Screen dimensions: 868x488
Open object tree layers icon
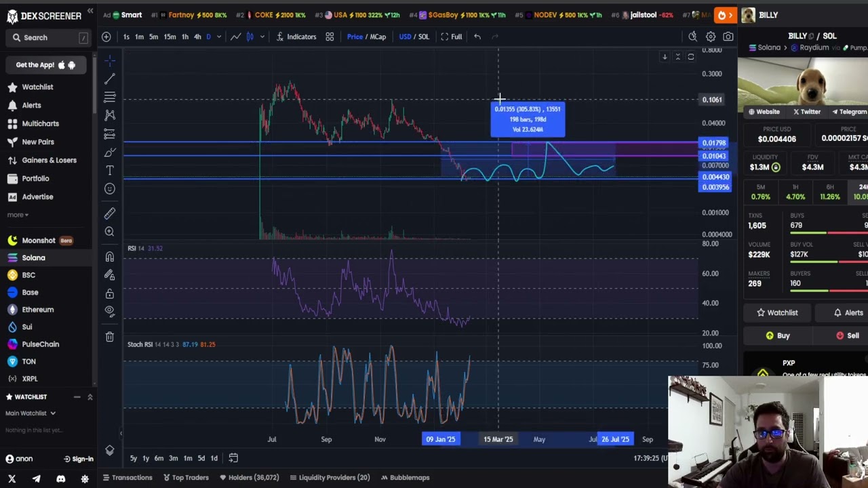[x=110, y=451]
